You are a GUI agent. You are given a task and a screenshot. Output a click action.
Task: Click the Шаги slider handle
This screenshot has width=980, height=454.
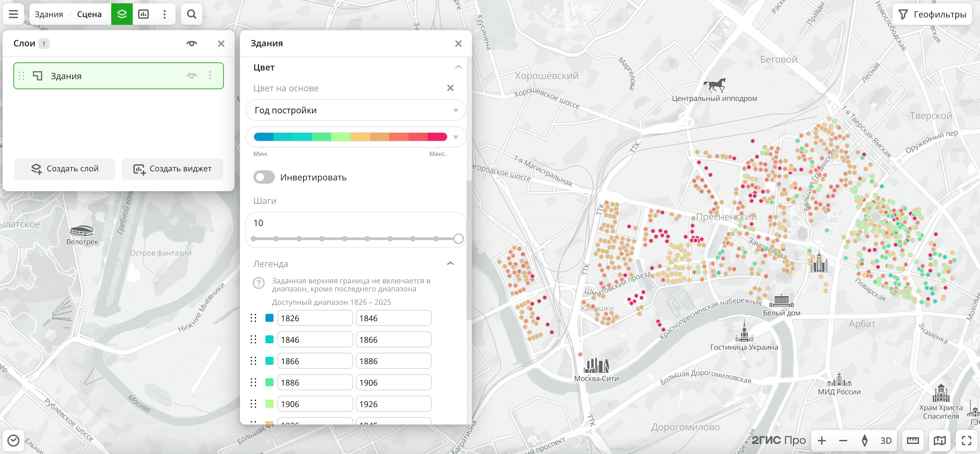coord(458,239)
